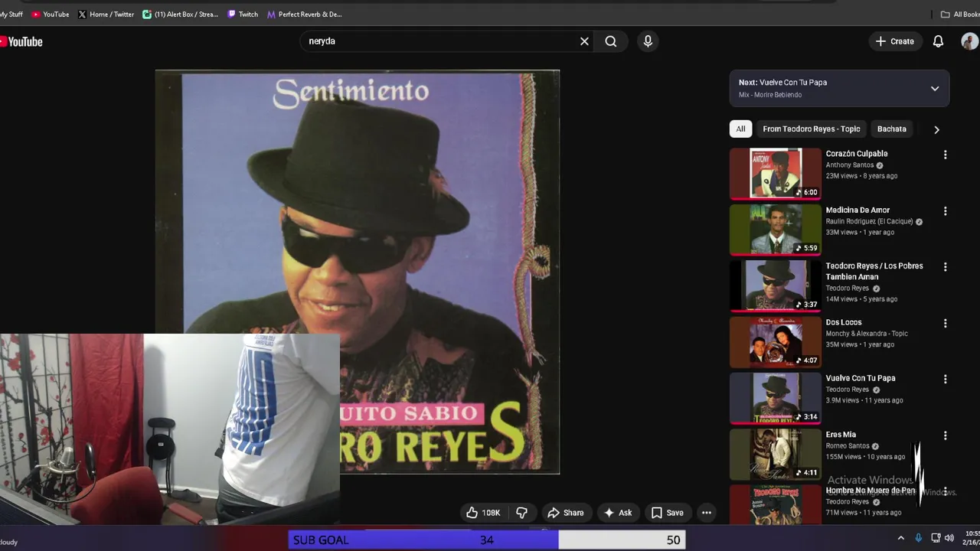Select the Bachata filter chip

pyautogui.click(x=891, y=129)
